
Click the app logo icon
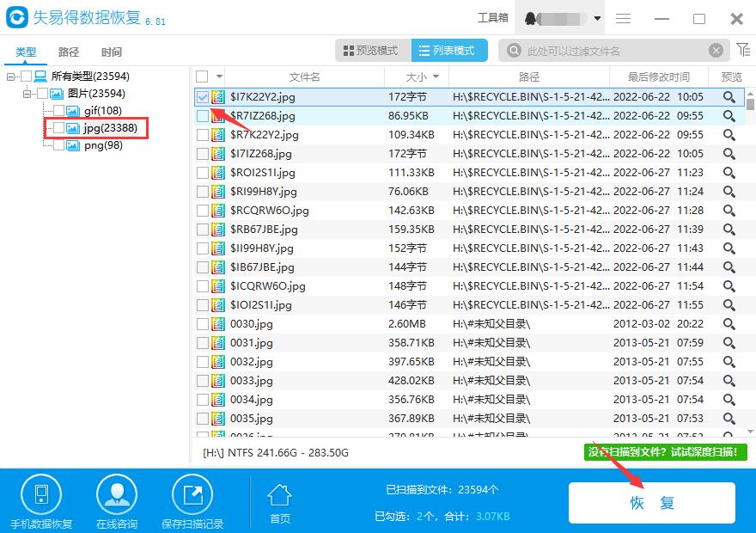coord(17,17)
